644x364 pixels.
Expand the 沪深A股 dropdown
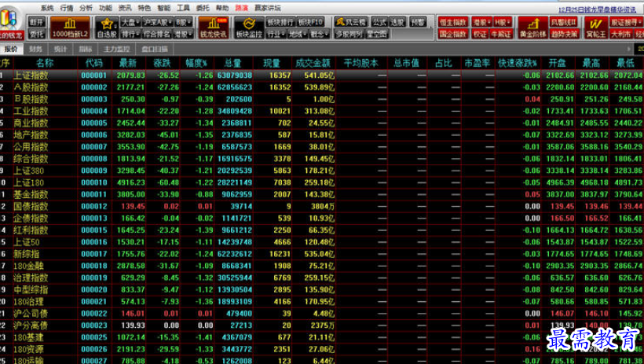pos(157,22)
